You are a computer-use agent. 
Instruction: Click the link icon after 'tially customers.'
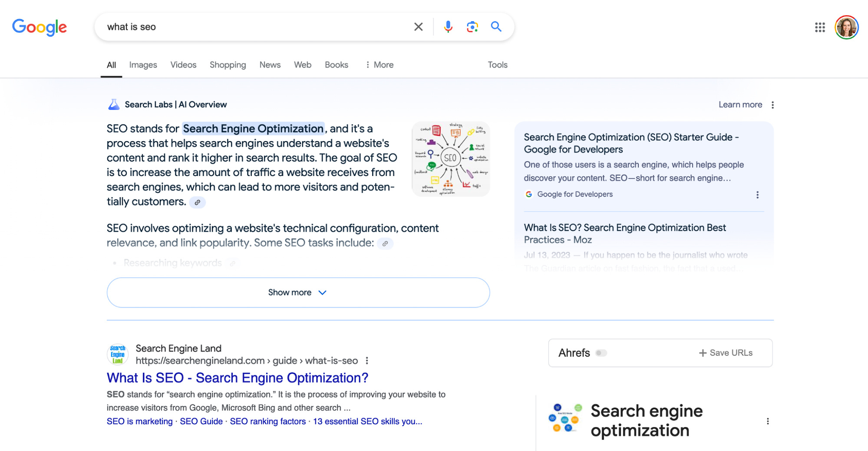(x=197, y=202)
